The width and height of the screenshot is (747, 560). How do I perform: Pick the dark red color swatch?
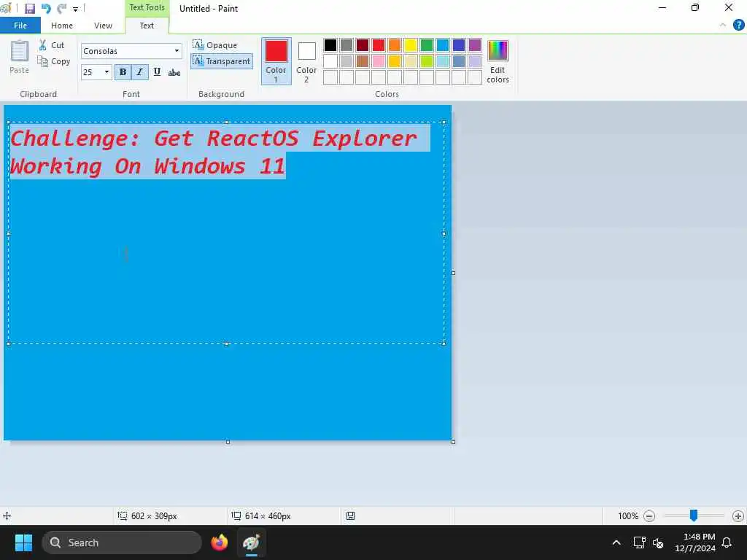click(x=363, y=45)
